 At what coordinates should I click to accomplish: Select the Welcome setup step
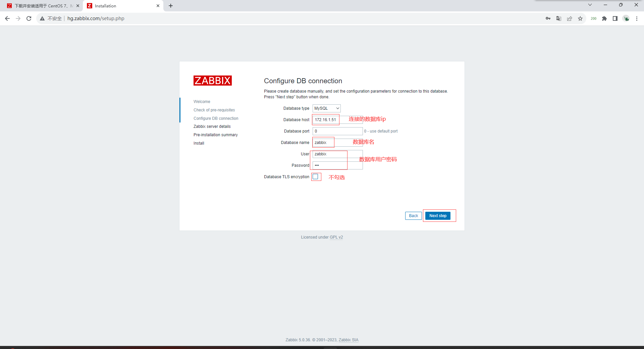(202, 102)
